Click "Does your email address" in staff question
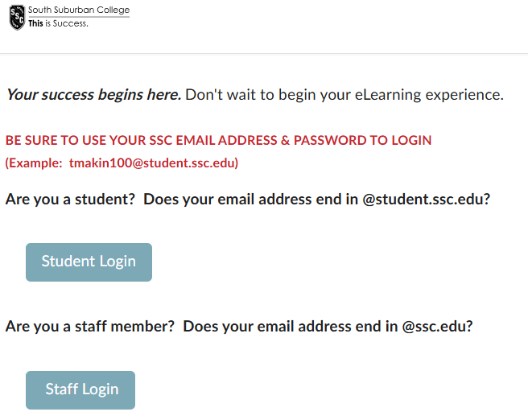 (264, 327)
